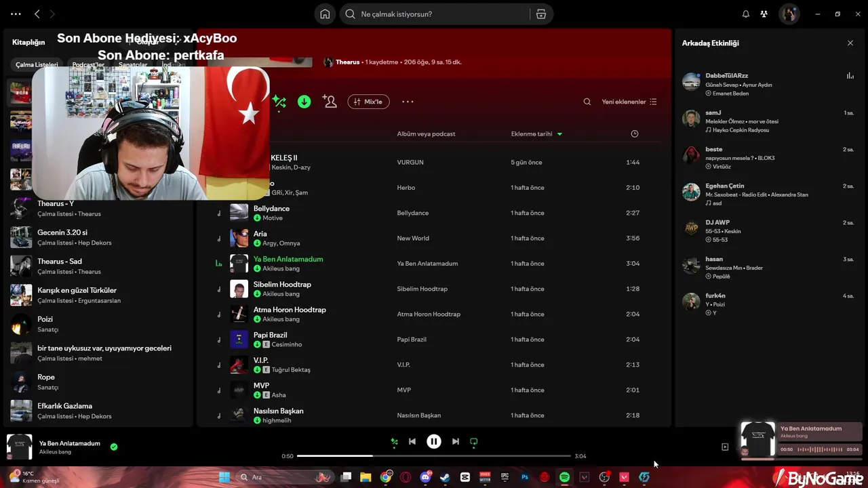Toggle smart shuffle in player bar
Viewport: 868px width, 488px height.
tap(394, 442)
